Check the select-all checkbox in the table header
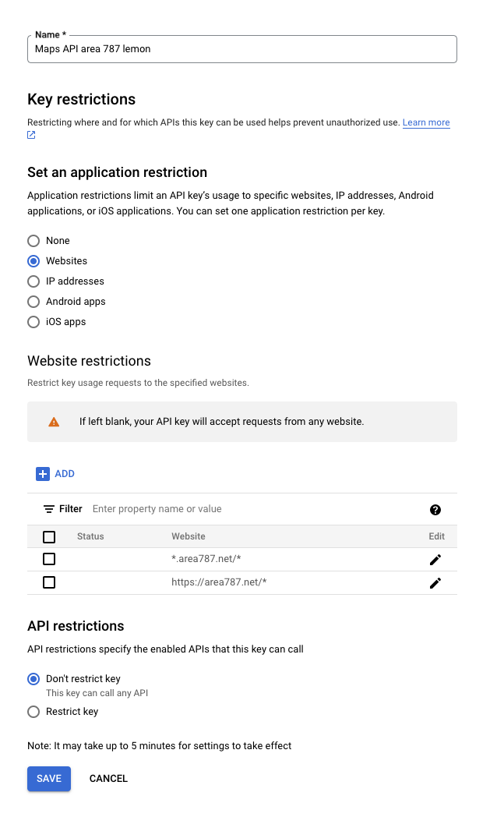 [x=49, y=536]
